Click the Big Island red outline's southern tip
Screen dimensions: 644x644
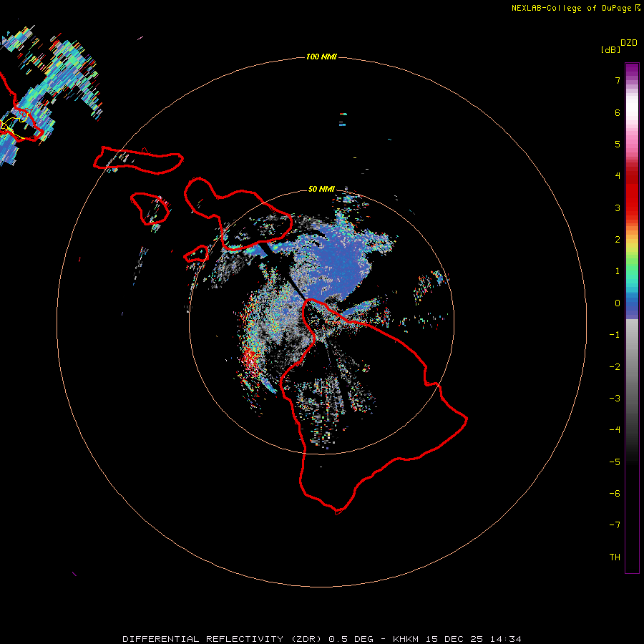tap(338, 512)
